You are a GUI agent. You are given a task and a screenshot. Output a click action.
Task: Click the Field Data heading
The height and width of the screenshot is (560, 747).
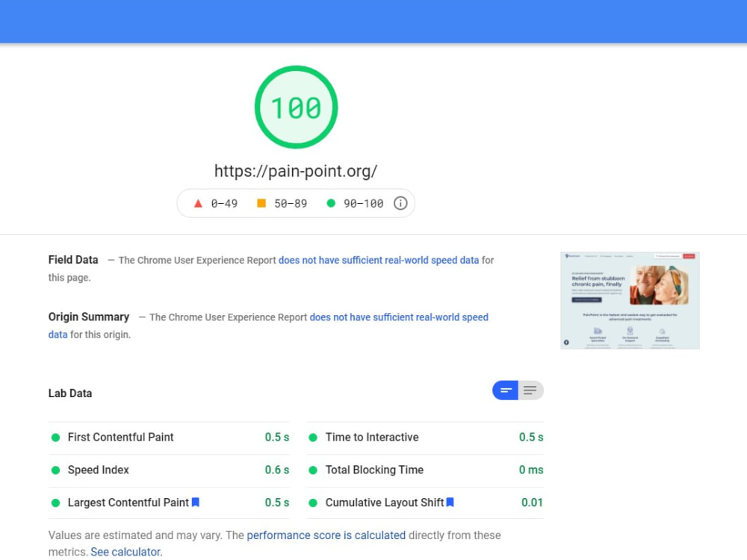click(x=73, y=260)
